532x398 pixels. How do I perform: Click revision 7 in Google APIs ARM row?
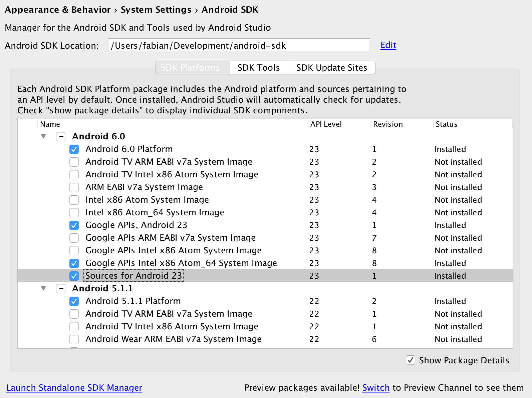click(374, 238)
